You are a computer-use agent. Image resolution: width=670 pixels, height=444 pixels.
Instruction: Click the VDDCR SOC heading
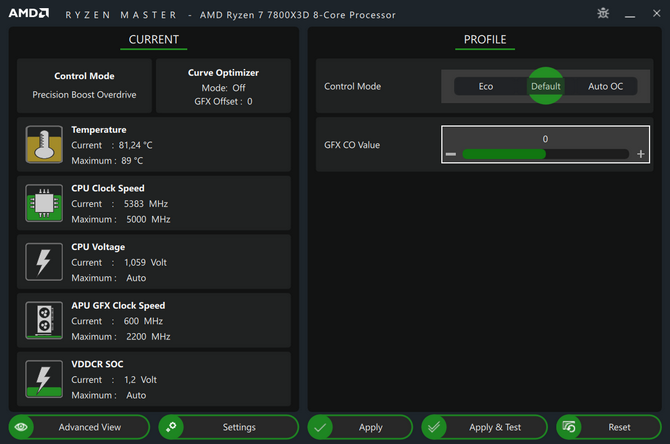(97, 364)
